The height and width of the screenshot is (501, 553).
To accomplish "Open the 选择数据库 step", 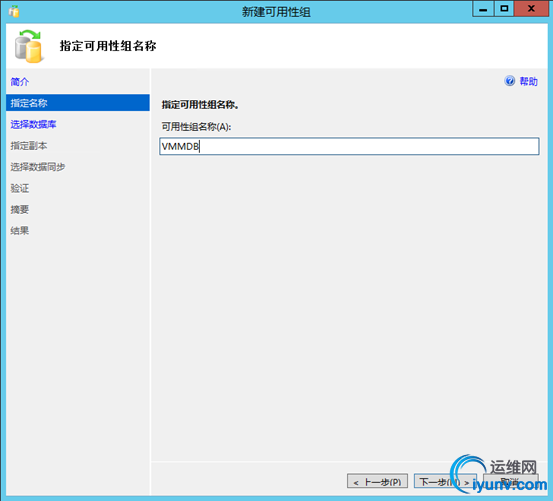I will 33,124.
